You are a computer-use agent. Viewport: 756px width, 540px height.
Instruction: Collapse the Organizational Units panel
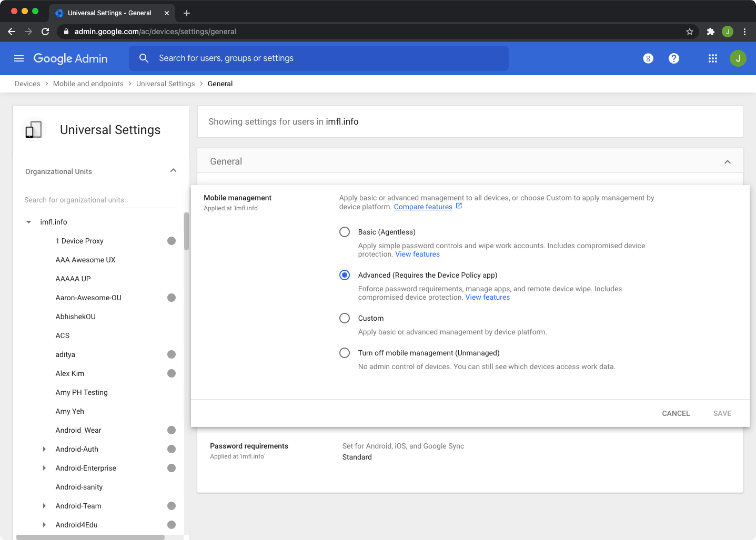pos(173,171)
